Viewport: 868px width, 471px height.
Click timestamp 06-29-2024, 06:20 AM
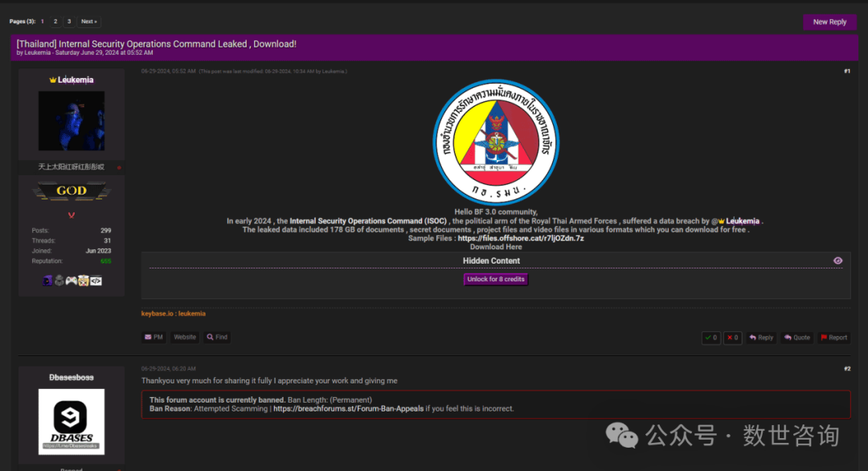coord(168,369)
